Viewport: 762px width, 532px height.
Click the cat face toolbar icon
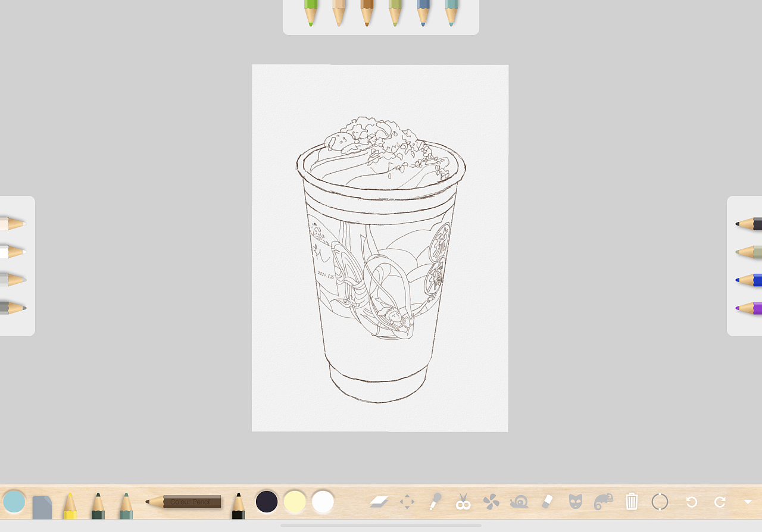[x=575, y=502]
